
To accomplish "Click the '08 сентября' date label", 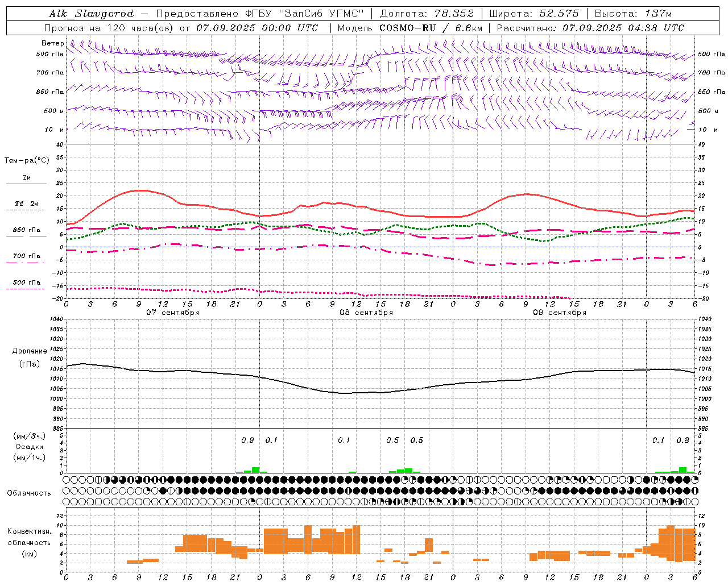I will click(366, 313).
